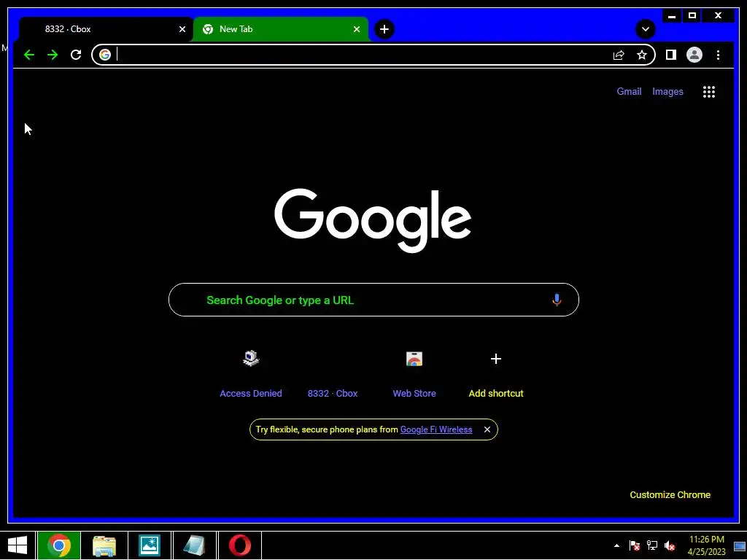
Task: Open the photo viewer taskbar icon
Action: [149, 545]
